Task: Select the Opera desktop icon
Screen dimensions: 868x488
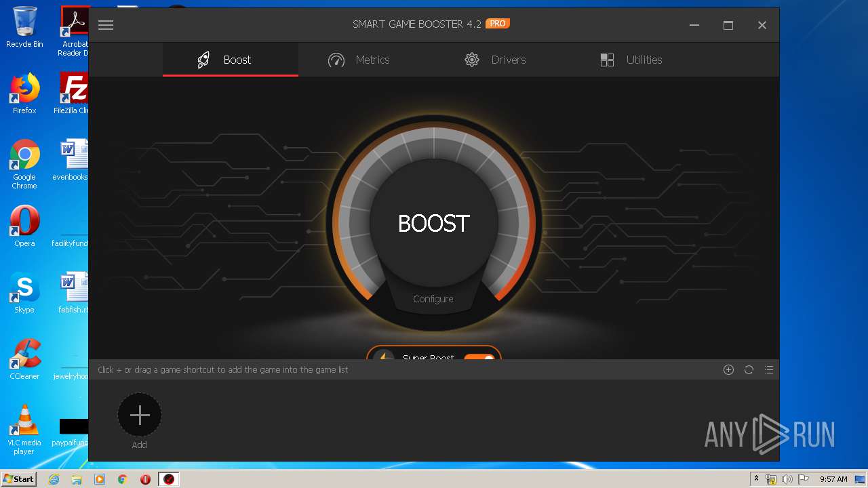Action: pyautogui.click(x=24, y=226)
